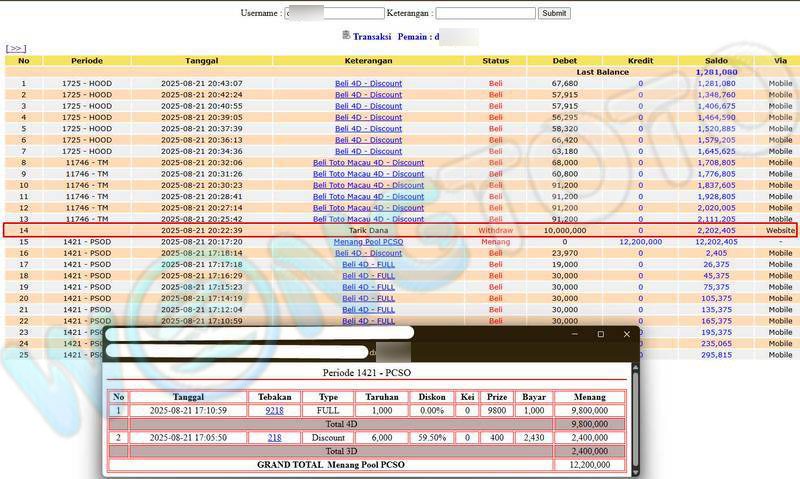Open Beli 4D - Discount link in row 1

pyautogui.click(x=368, y=83)
